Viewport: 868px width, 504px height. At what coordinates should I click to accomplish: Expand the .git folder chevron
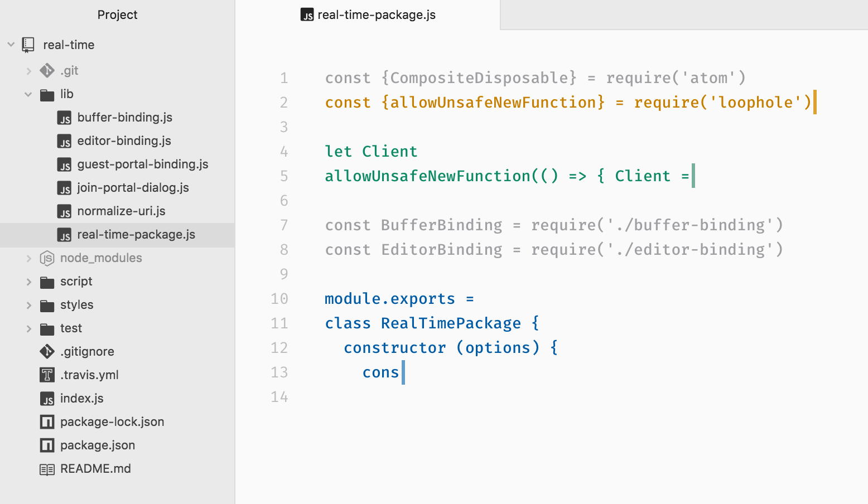[x=29, y=71]
